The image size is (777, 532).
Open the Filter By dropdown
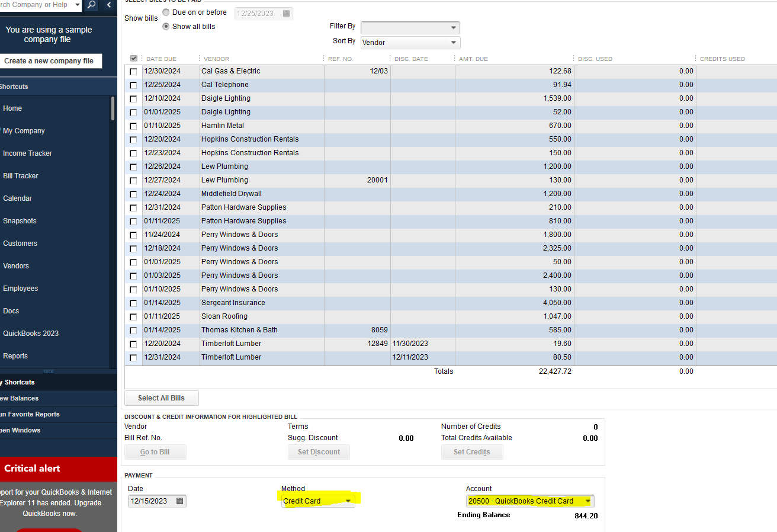click(453, 27)
